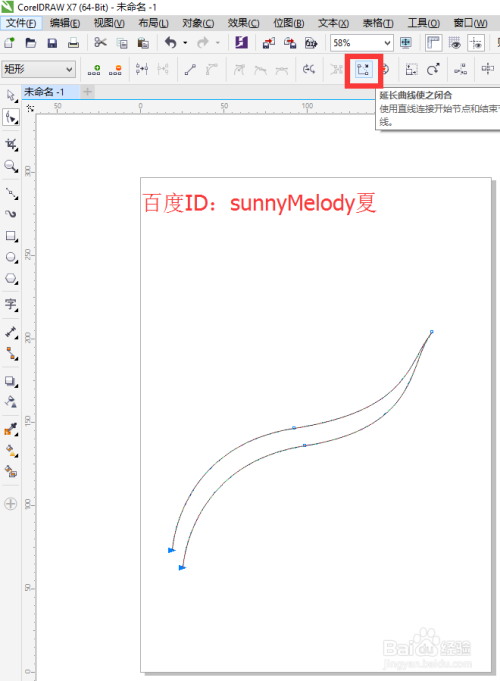Open the 效果(C) menu

[x=243, y=23]
